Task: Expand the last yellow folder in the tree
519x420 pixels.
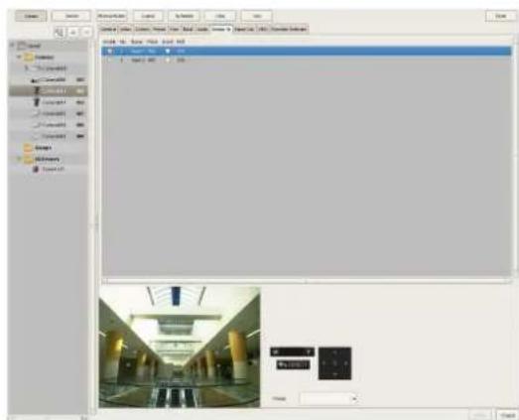Action: [19, 159]
